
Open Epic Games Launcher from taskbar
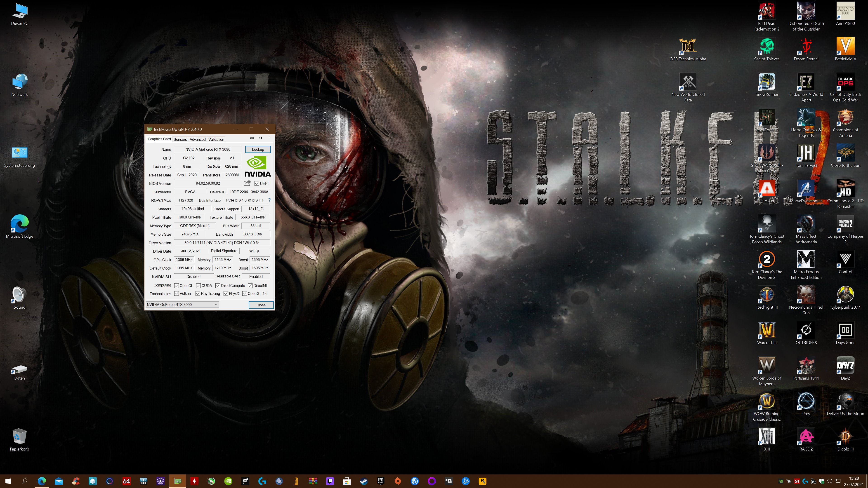coord(381,481)
